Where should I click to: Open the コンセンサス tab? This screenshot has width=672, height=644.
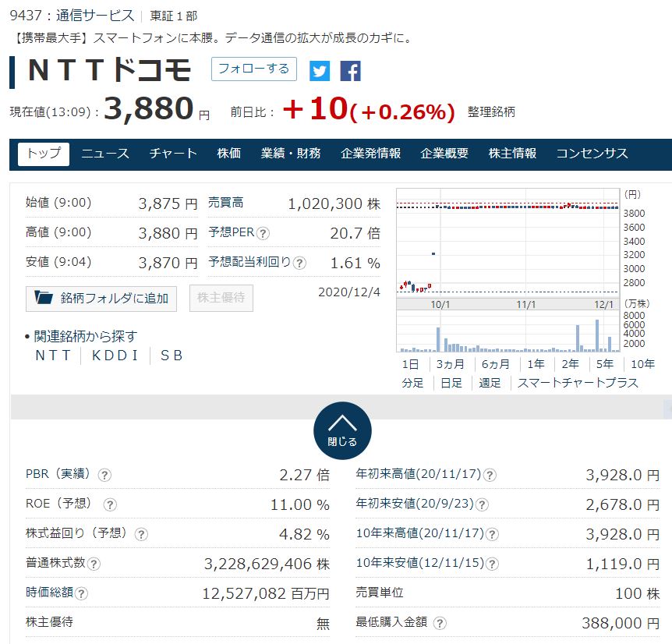point(592,154)
